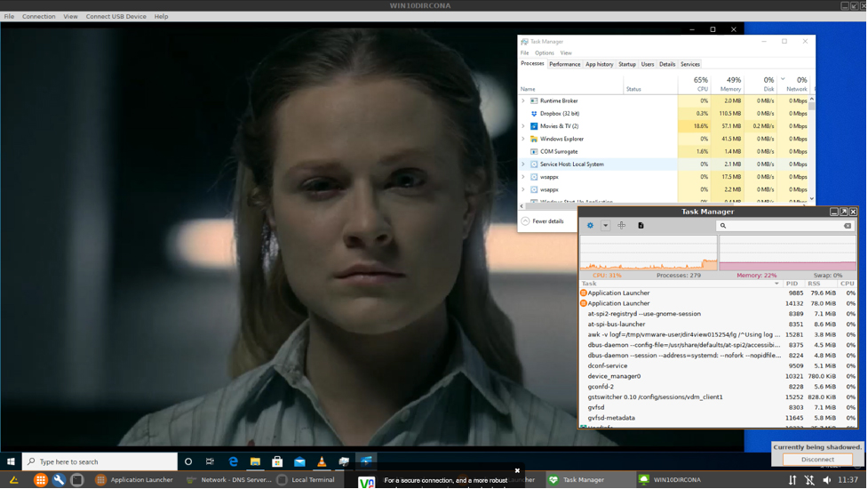This screenshot has height=489, width=868.
Task: Click Disconnect in the shadowing notice
Action: click(x=817, y=459)
